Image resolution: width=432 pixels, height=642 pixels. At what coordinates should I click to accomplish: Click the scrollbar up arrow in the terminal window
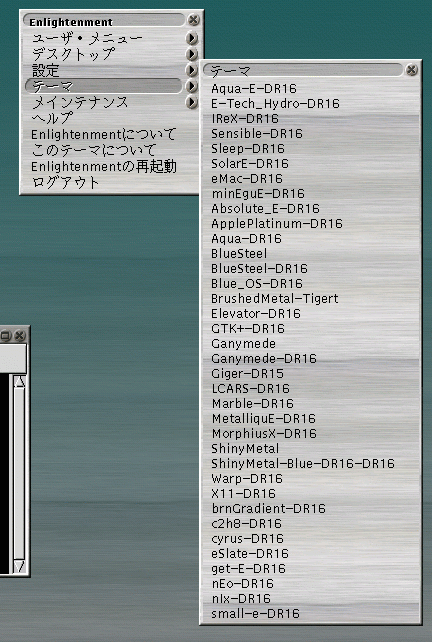tap(19, 382)
